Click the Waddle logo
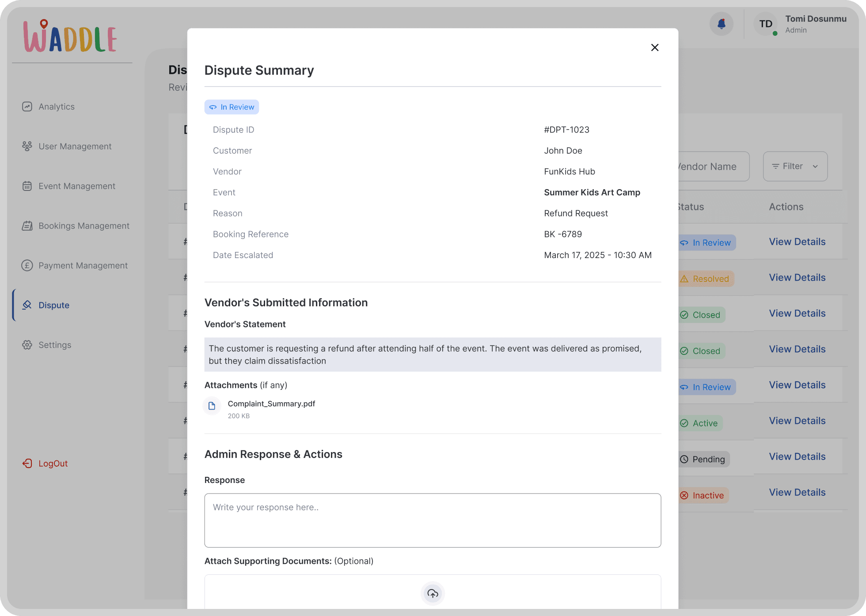The height and width of the screenshot is (616, 866). 70,36
